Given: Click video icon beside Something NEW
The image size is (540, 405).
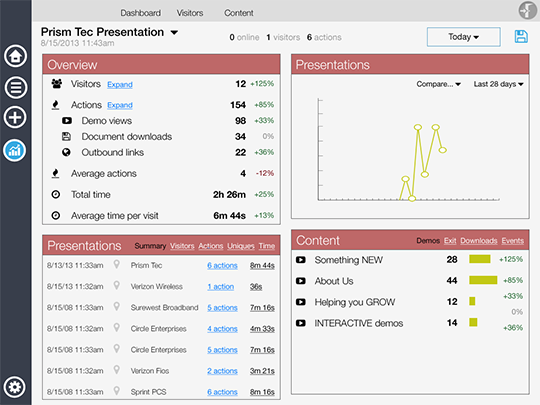Looking at the screenshot, I should pos(301,260).
